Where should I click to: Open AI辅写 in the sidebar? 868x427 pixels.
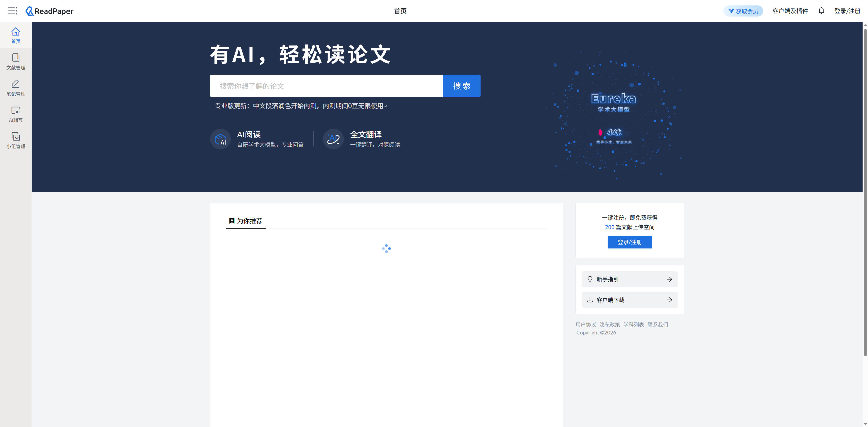tap(16, 114)
